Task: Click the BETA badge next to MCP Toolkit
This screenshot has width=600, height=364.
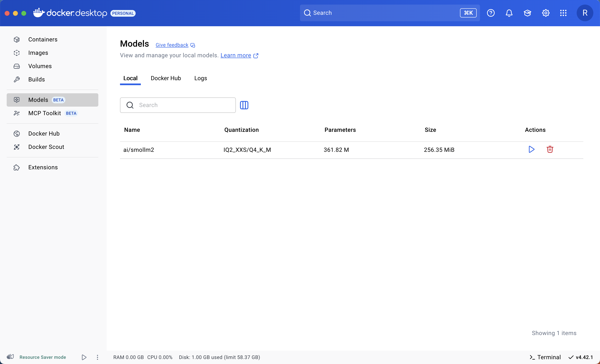Action: [71, 113]
